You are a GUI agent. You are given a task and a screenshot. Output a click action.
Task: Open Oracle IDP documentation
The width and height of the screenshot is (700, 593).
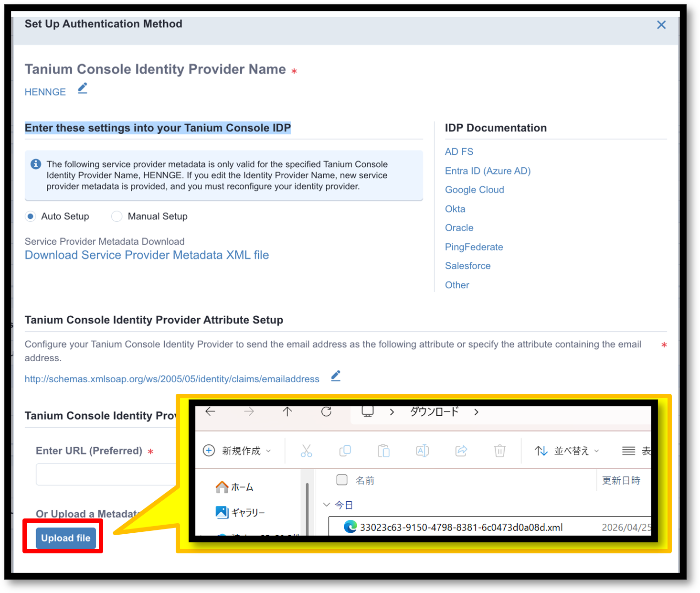point(459,228)
